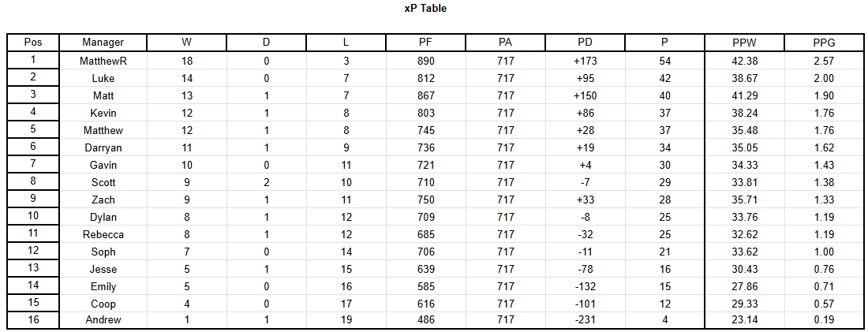Click the 2.57 PPG cell

[825, 61]
